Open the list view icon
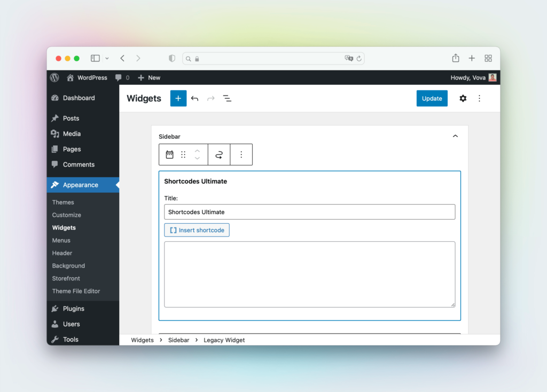 click(x=227, y=99)
